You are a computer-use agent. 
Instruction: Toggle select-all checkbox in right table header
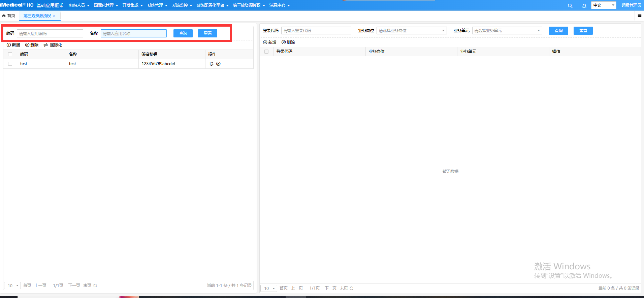pyautogui.click(x=266, y=52)
